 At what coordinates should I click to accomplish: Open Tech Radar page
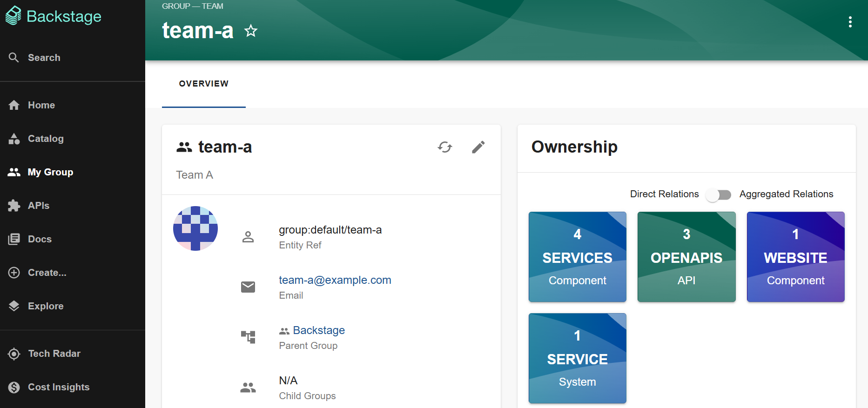[54, 354]
